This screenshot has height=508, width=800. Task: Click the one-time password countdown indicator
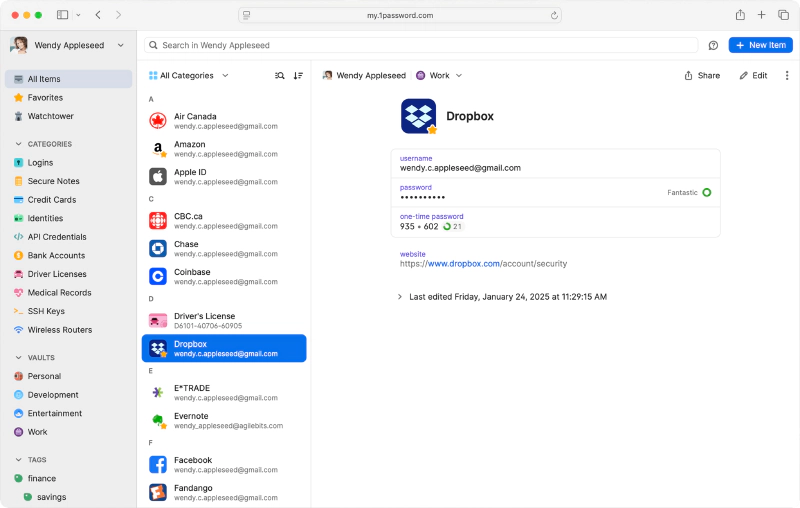coord(453,227)
